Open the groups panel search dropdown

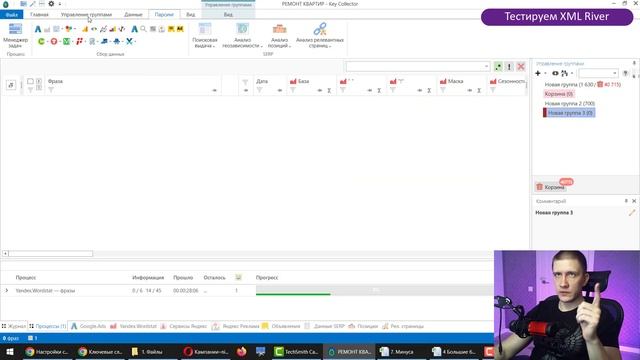[615, 73]
